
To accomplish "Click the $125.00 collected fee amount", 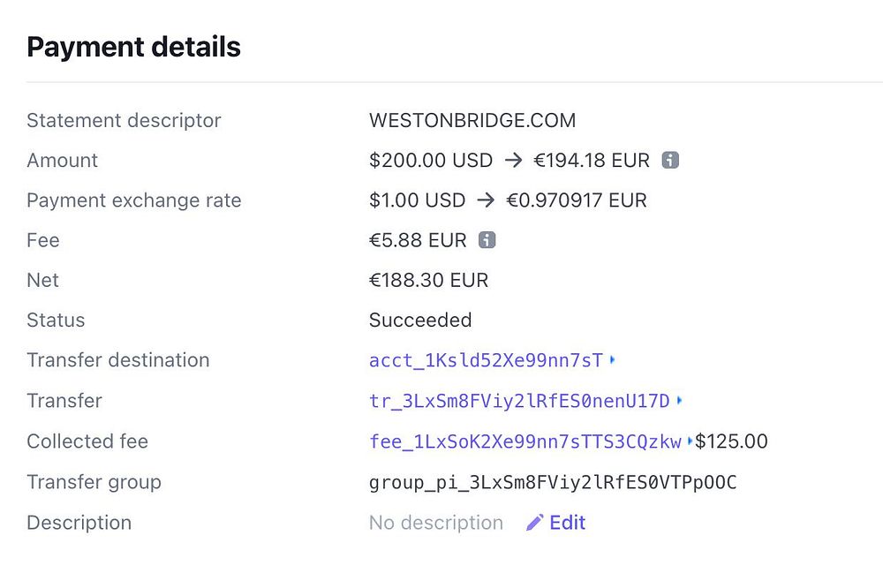I will click(x=732, y=441).
